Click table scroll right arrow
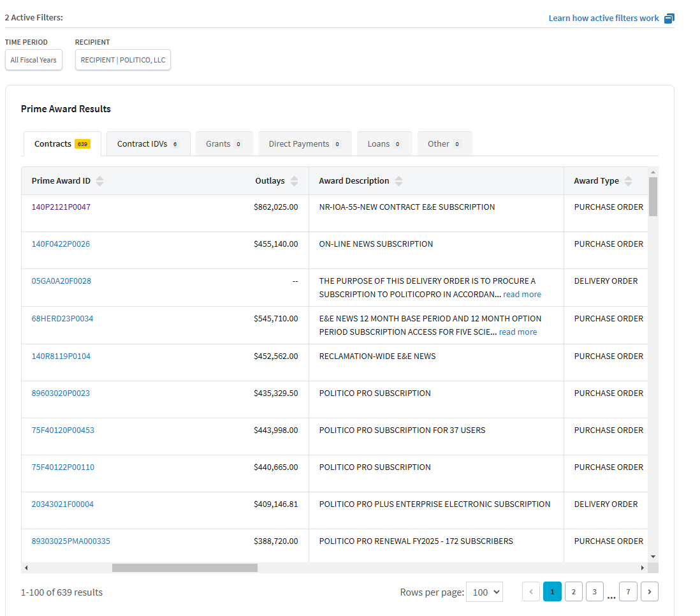Viewport: 700px width, 616px height. (643, 568)
